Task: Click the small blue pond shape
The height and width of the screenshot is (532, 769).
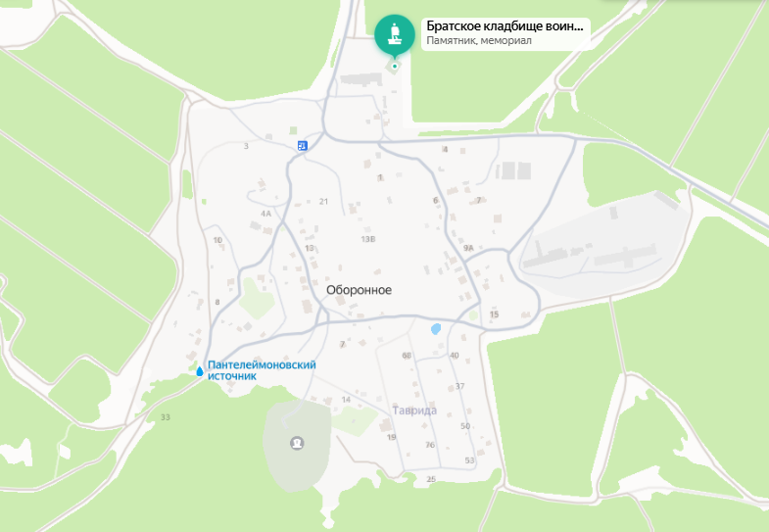Action: pyautogui.click(x=436, y=328)
